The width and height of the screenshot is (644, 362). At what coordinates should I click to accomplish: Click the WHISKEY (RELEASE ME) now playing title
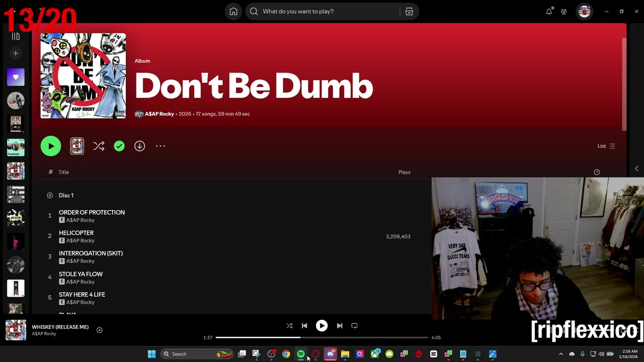[60, 327]
